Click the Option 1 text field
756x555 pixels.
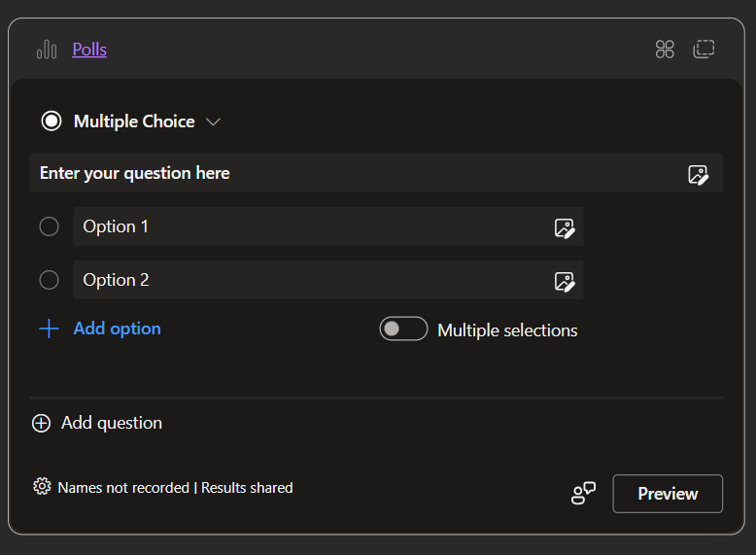point(311,226)
